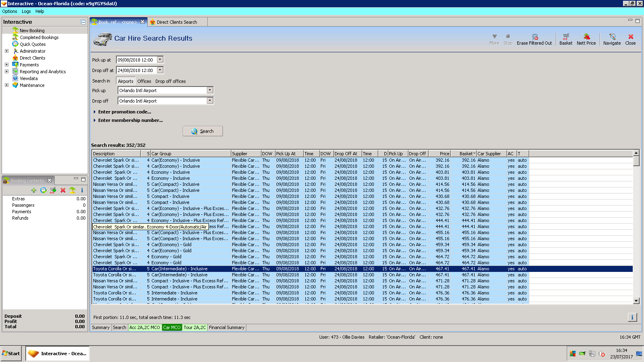Image resolution: width=644 pixels, height=362 pixels.
Task: Click green plus icon in Booking contents
Action: tap(34, 190)
